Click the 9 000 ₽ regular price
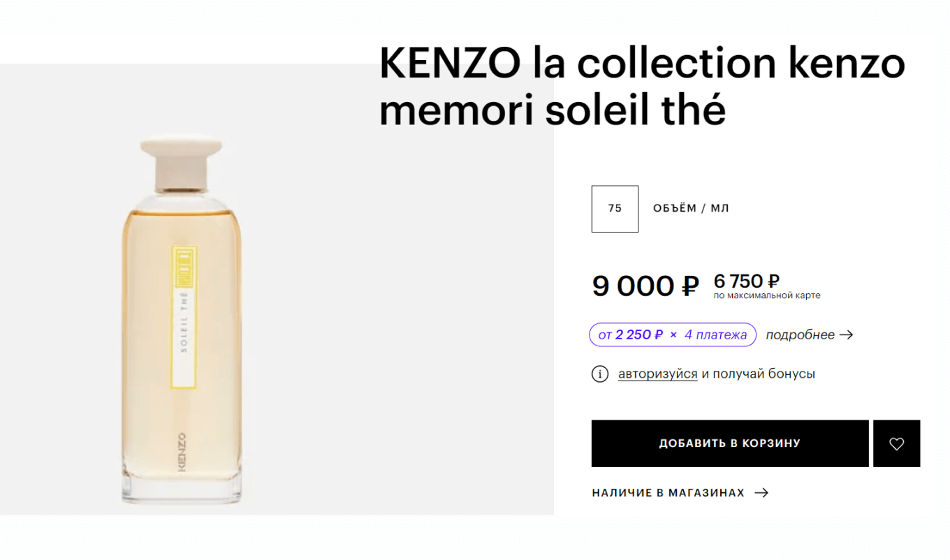This screenshot has height=560, width=950. 645,285
